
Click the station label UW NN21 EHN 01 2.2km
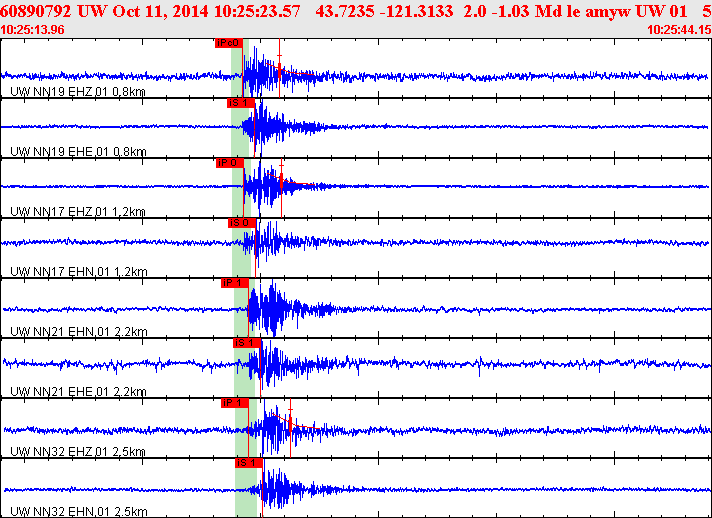pyautogui.click(x=79, y=331)
